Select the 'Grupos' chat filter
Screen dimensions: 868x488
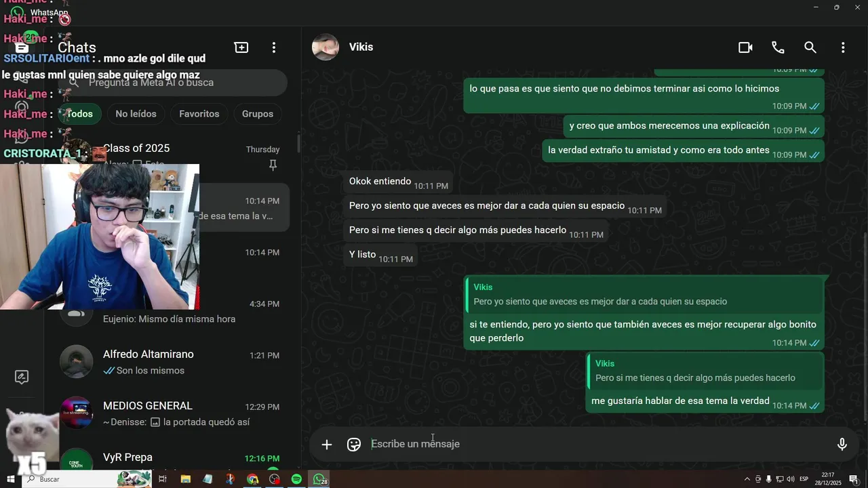(x=258, y=114)
